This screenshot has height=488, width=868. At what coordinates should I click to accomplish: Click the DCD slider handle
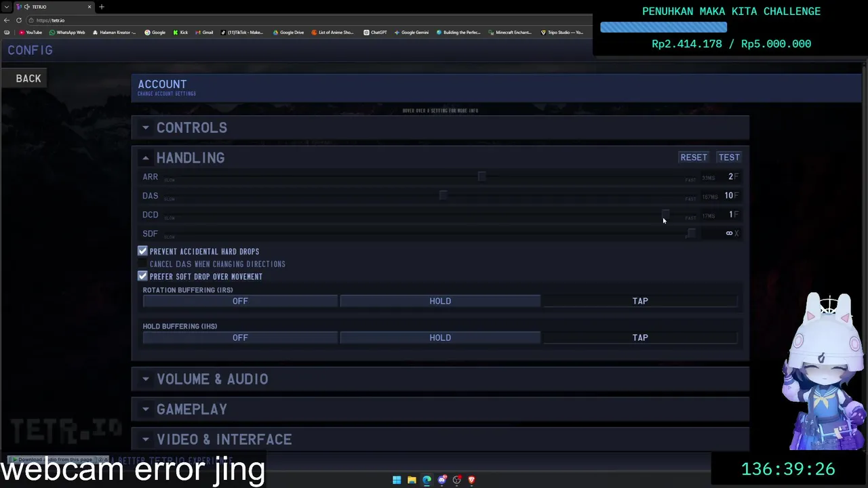tap(665, 214)
